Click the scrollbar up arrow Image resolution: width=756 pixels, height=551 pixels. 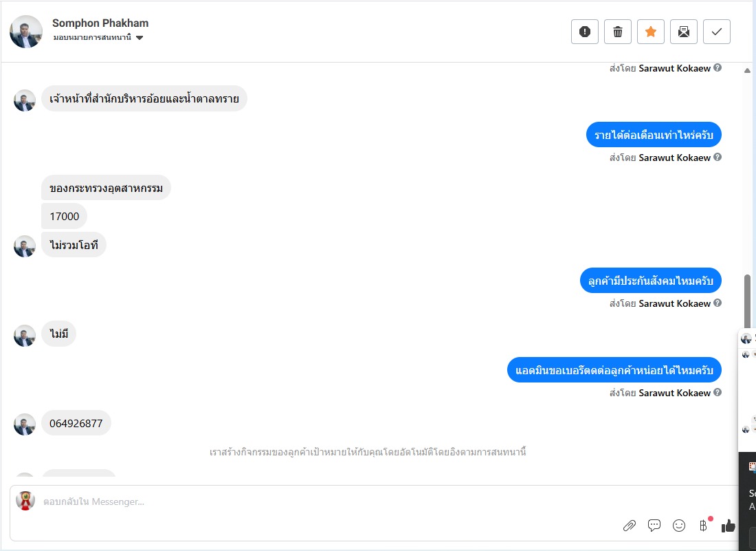pos(747,70)
